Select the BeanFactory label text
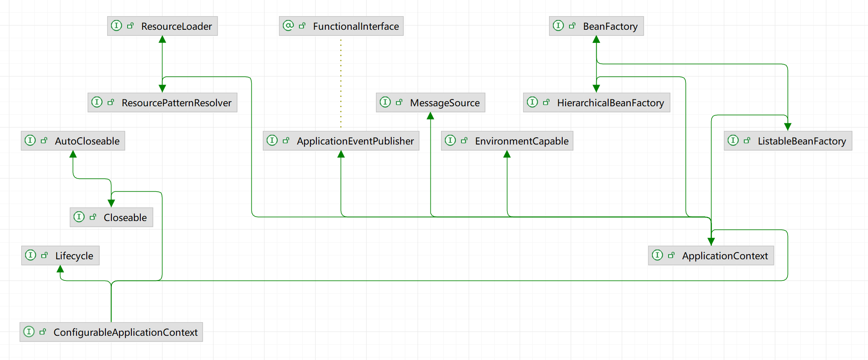The image size is (868, 360). click(x=610, y=26)
